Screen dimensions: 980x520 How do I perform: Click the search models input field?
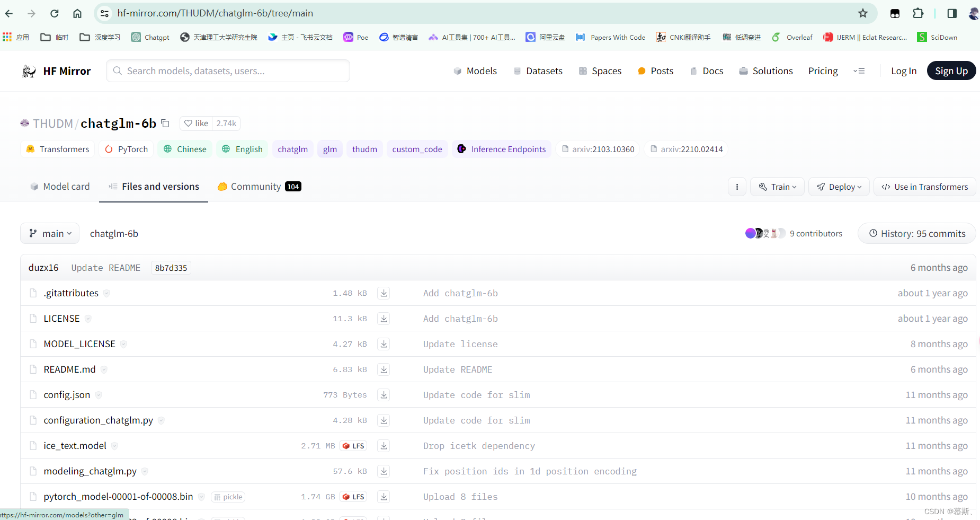click(228, 71)
